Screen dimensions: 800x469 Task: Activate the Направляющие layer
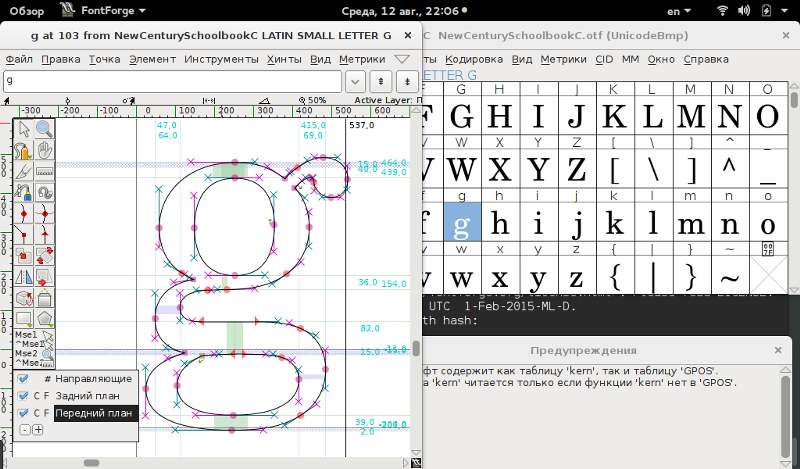[93, 379]
